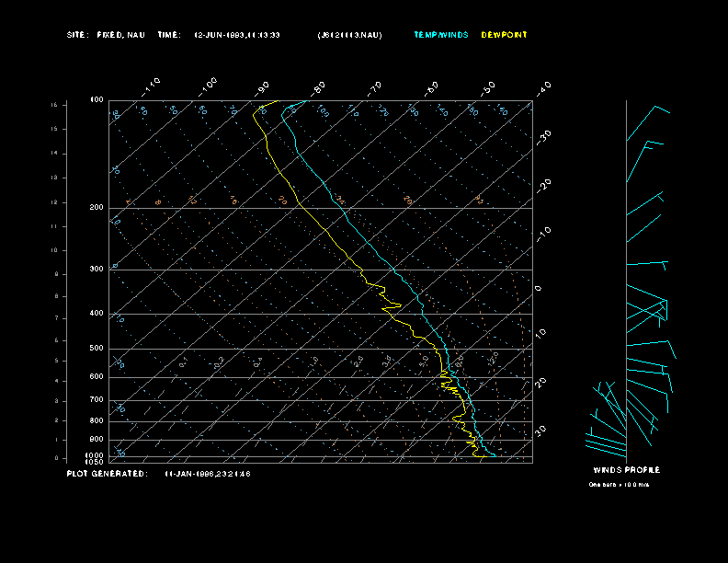Click the 7 km mark on height axis
Viewport: 728px width, 563px height.
(57, 318)
